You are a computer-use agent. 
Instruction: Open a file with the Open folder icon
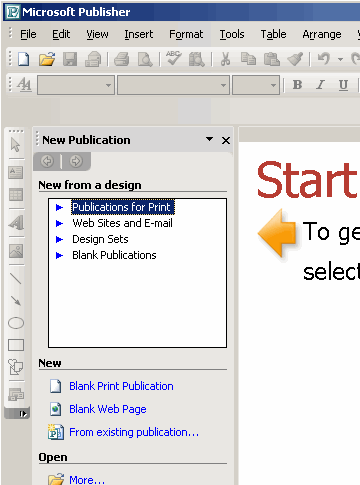coord(47,59)
